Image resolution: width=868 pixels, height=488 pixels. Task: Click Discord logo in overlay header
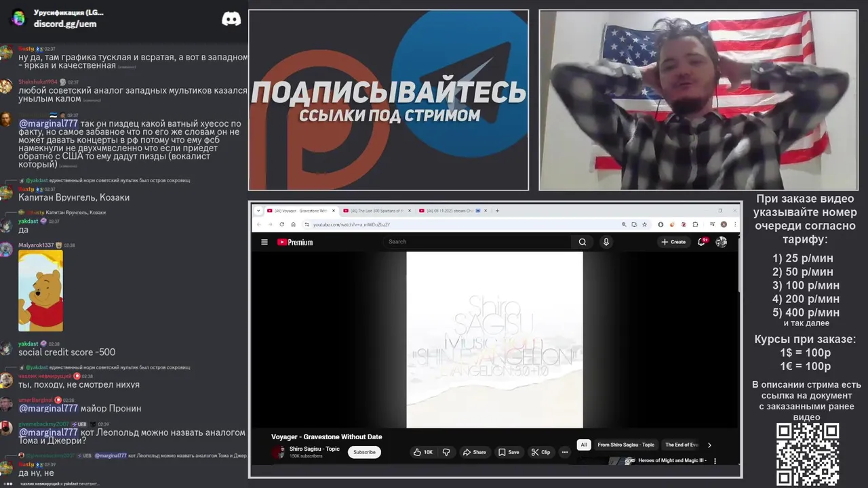click(231, 19)
